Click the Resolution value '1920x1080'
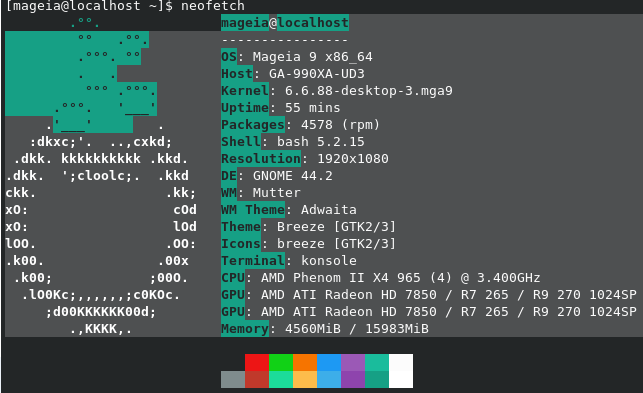The image size is (643, 393). point(353,159)
